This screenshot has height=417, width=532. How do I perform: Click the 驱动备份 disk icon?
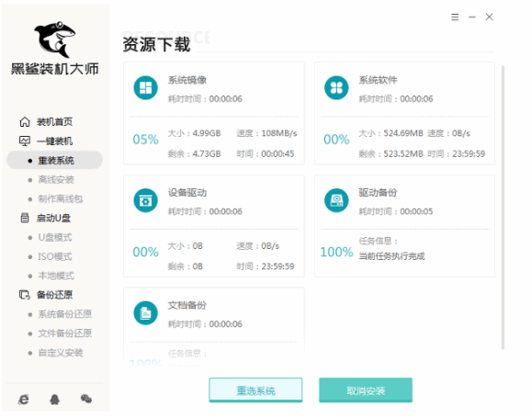click(336, 200)
